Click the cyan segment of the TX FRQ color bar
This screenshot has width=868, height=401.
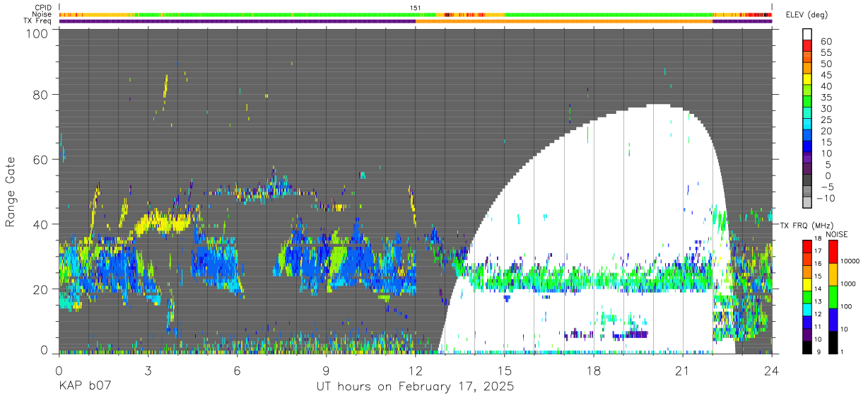pos(807,310)
